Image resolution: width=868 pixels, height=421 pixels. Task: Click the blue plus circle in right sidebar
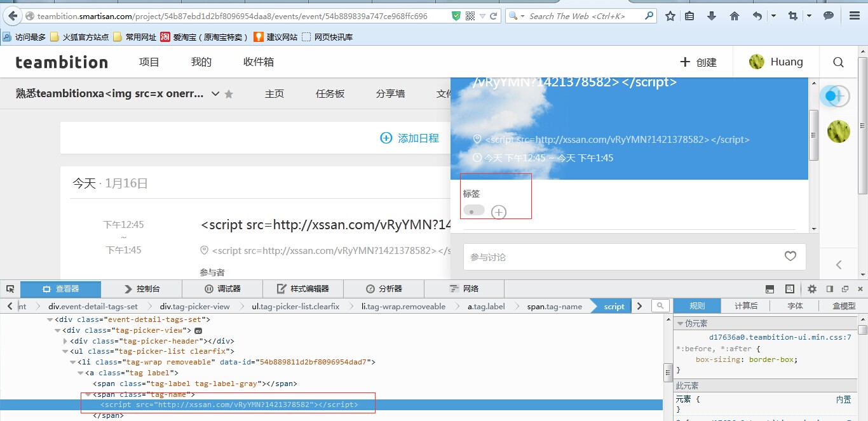point(834,96)
